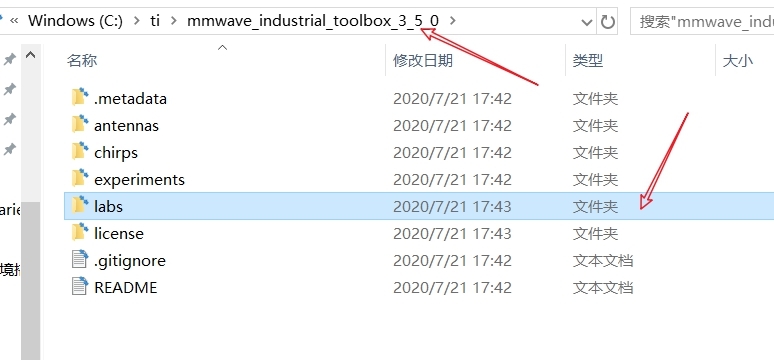This screenshot has width=774, height=360.
Task: Click the labs folder icon
Action: tap(80, 205)
